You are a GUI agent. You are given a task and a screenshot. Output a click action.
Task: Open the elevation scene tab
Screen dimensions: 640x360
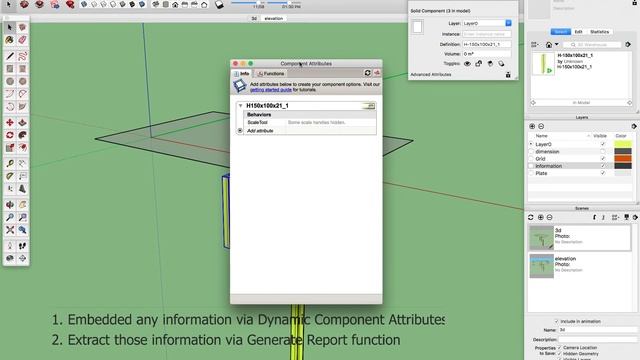coord(273,18)
